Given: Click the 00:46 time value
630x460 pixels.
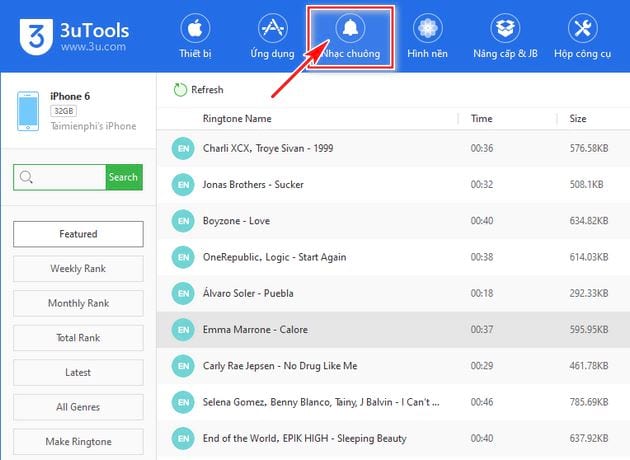Looking at the screenshot, I should [x=482, y=402].
